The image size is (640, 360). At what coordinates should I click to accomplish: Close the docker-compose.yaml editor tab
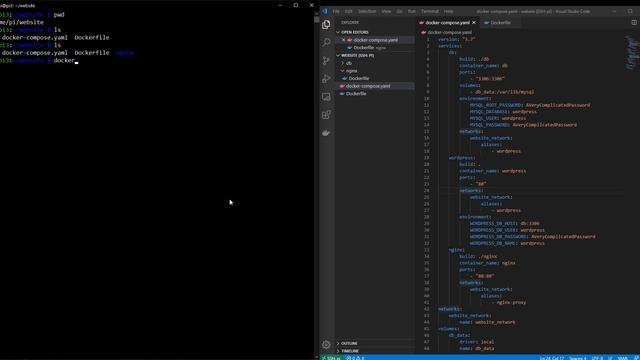474,23
